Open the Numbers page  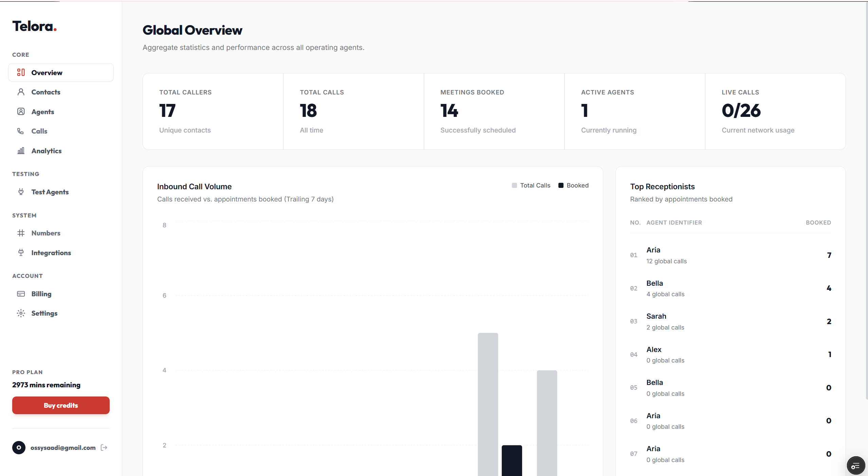(61, 233)
